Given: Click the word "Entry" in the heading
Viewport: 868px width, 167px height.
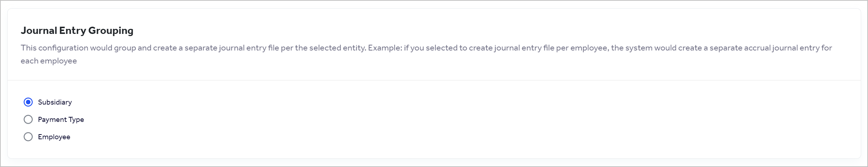Looking at the screenshot, I should point(73,31).
